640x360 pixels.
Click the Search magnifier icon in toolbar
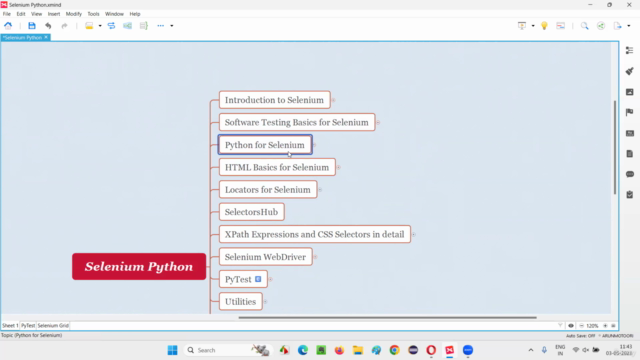click(584, 26)
